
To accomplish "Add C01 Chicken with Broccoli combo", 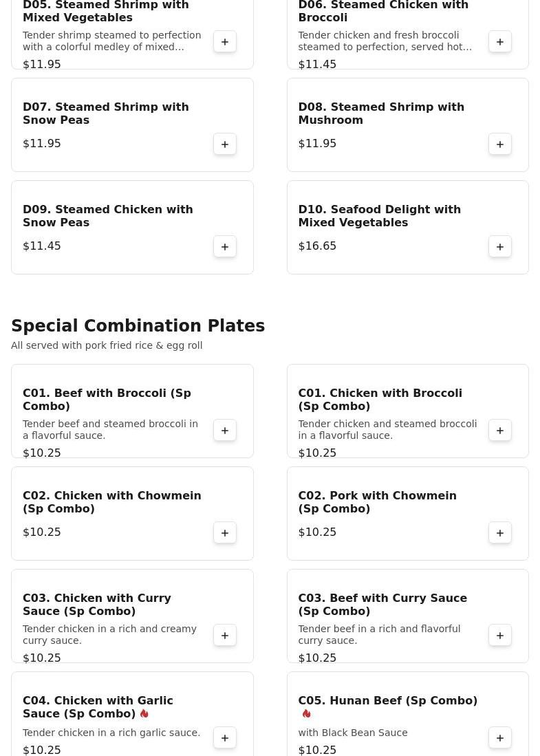I will pyautogui.click(x=500, y=431).
